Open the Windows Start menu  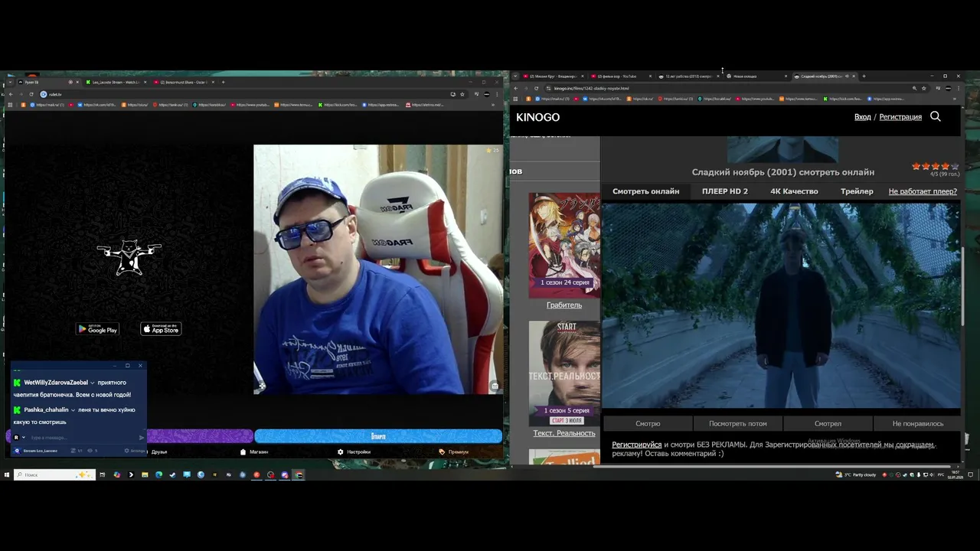(7, 474)
